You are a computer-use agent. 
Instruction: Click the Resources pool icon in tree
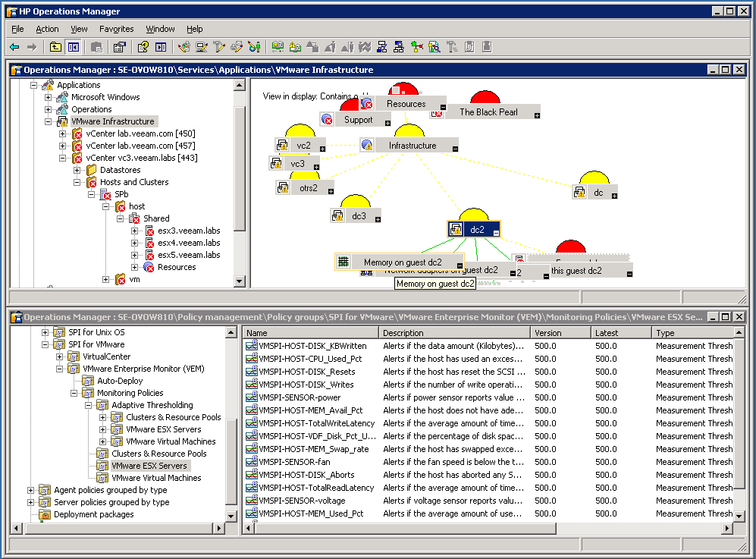point(149,267)
